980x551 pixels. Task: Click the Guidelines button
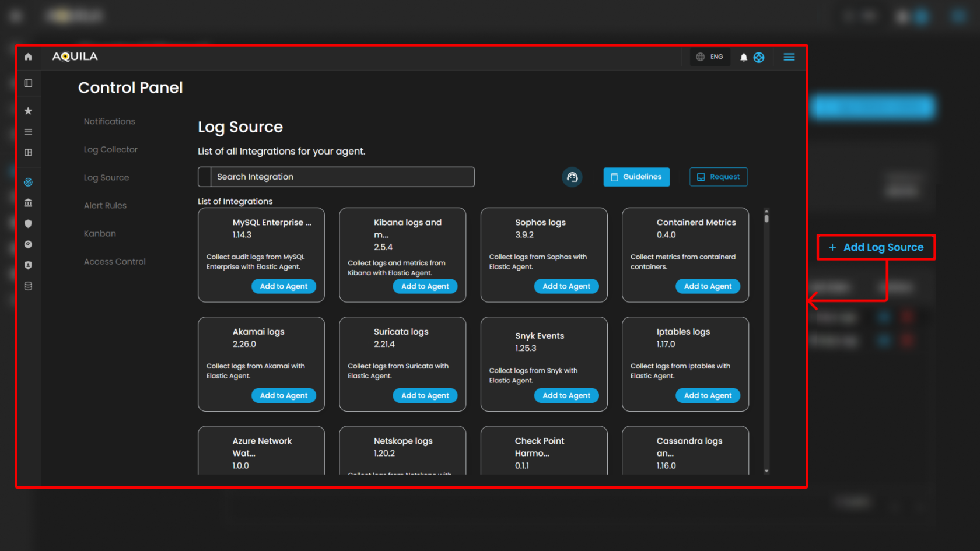point(636,177)
